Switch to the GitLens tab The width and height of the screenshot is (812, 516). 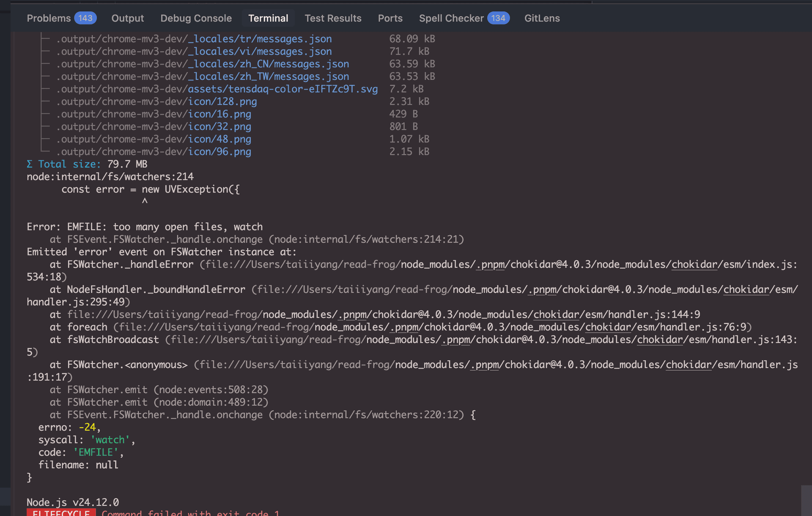coord(542,18)
